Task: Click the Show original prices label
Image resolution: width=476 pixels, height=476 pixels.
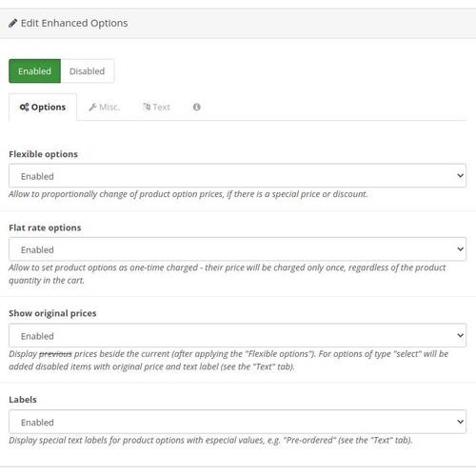Action: 52,313
